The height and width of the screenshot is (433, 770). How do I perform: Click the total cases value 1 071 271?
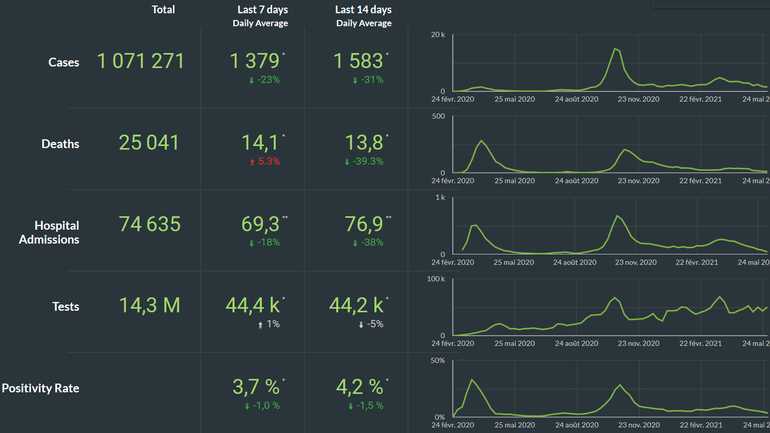coord(141,61)
